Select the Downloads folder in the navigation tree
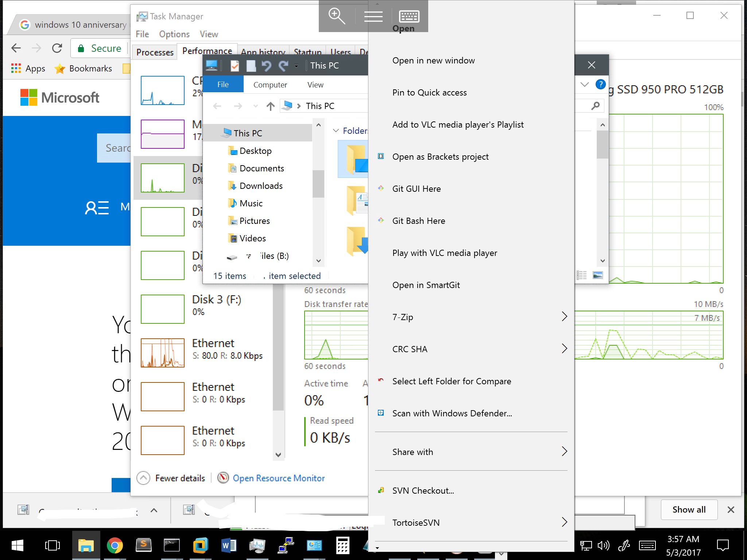 point(261,186)
